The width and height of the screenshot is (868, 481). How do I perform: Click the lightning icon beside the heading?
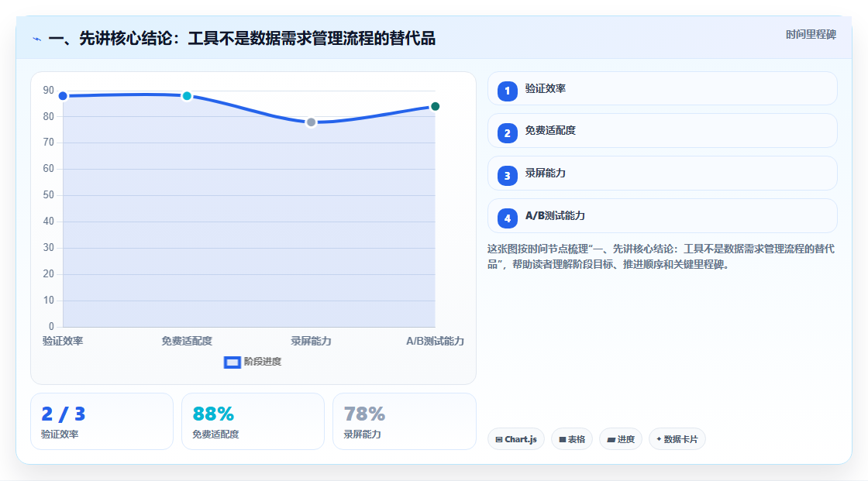point(37,39)
